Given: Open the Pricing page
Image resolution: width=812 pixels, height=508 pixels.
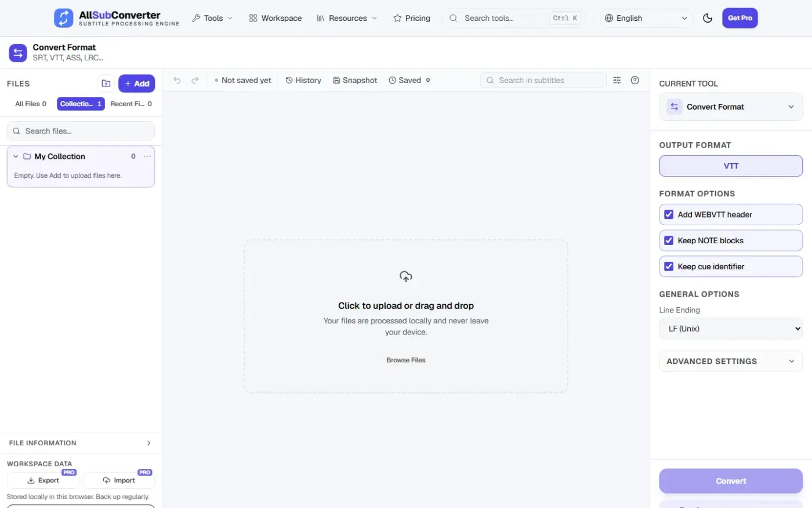Looking at the screenshot, I should pos(412,18).
